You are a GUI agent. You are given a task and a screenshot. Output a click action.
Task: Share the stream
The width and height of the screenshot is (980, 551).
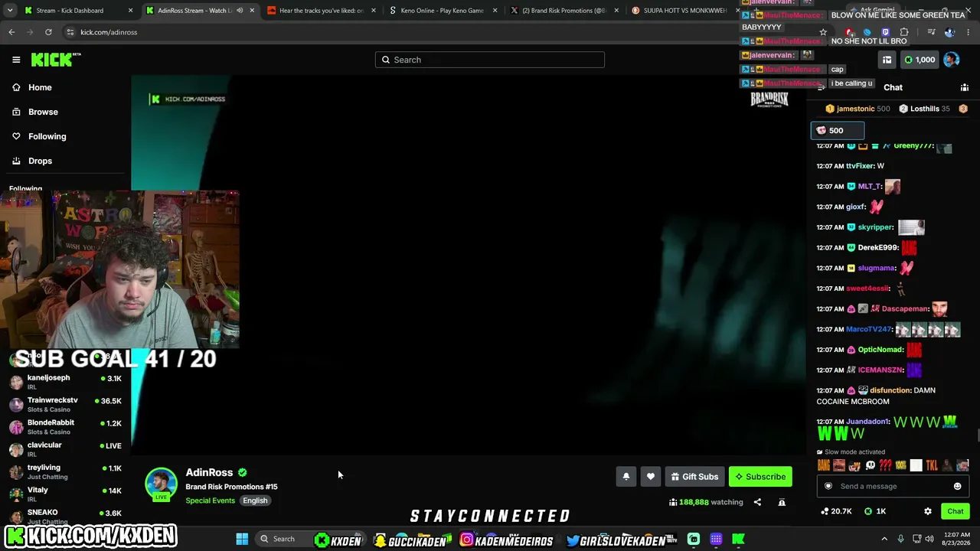[757, 502]
